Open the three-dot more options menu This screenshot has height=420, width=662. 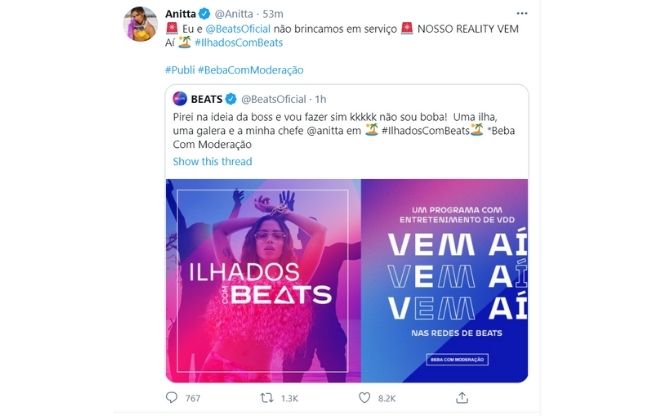pyautogui.click(x=522, y=14)
